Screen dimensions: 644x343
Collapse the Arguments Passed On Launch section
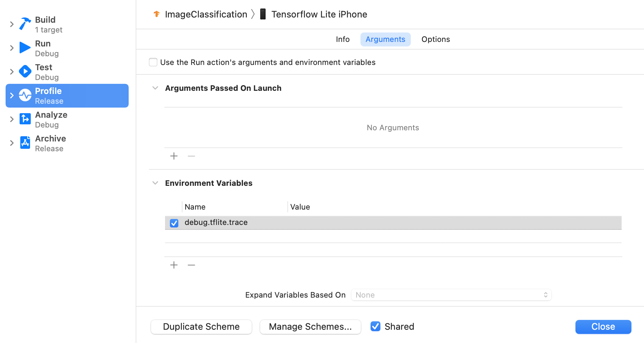pos(155,88)
